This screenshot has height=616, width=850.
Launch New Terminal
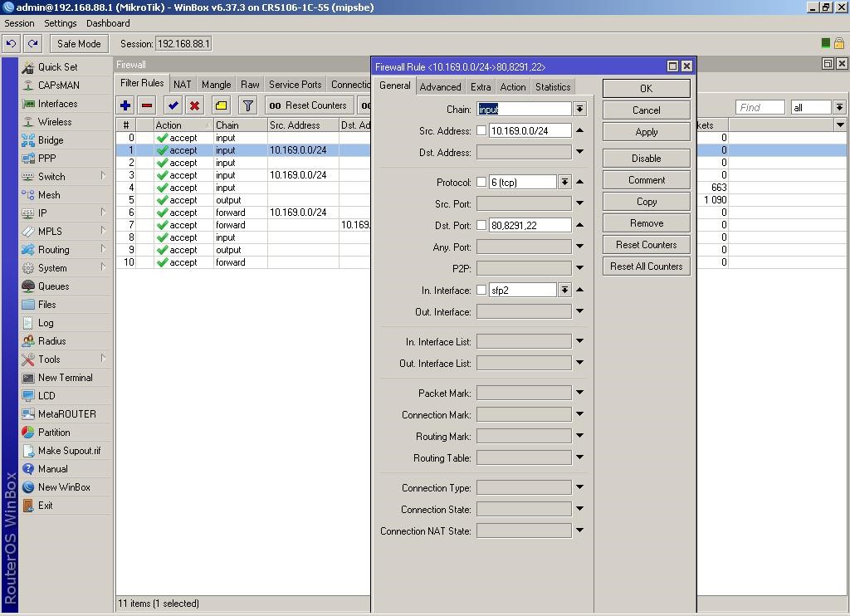(65, 378)
